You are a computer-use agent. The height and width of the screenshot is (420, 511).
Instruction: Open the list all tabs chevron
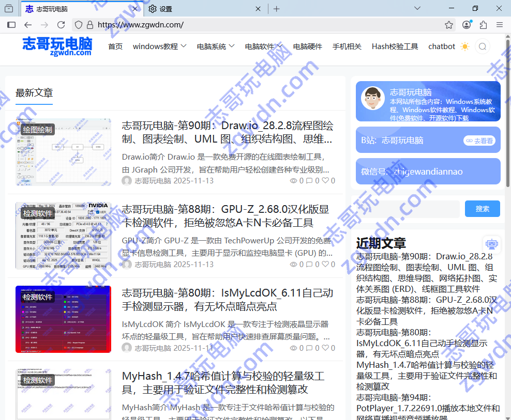click(x=417, y=8)
